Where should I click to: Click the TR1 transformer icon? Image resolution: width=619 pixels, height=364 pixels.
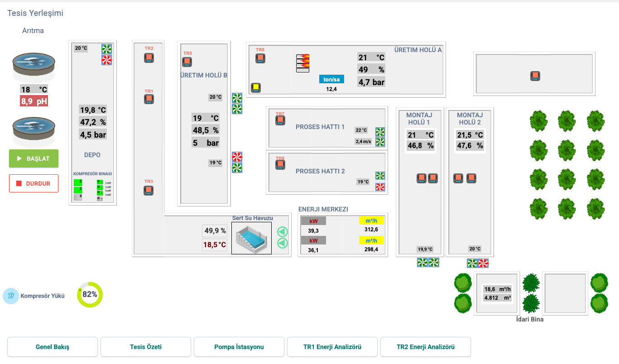tap(149, 100)
